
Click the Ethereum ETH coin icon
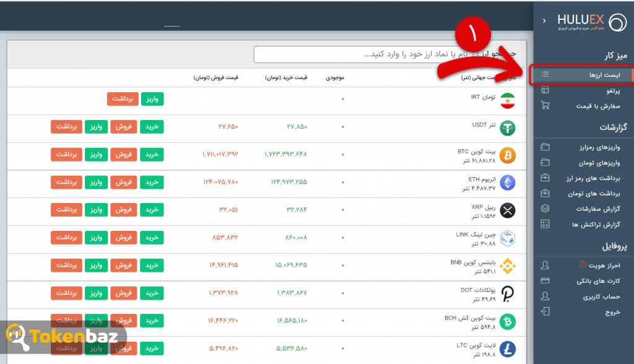pyautogui.click(x=508, y=183)
